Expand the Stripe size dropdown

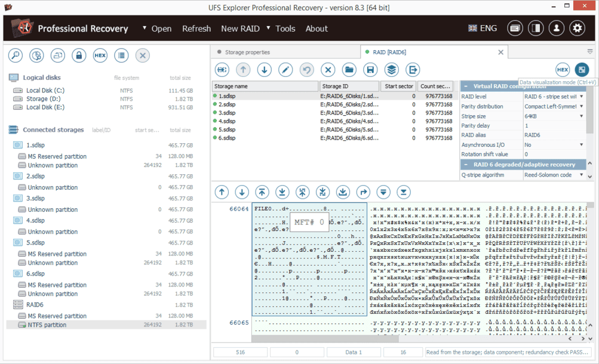581,116
